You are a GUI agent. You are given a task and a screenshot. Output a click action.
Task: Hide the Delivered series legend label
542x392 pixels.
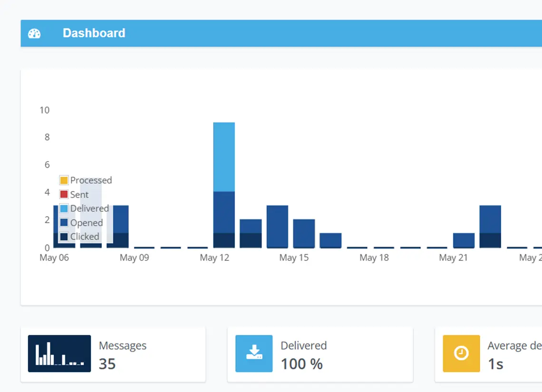click(89, 209)
